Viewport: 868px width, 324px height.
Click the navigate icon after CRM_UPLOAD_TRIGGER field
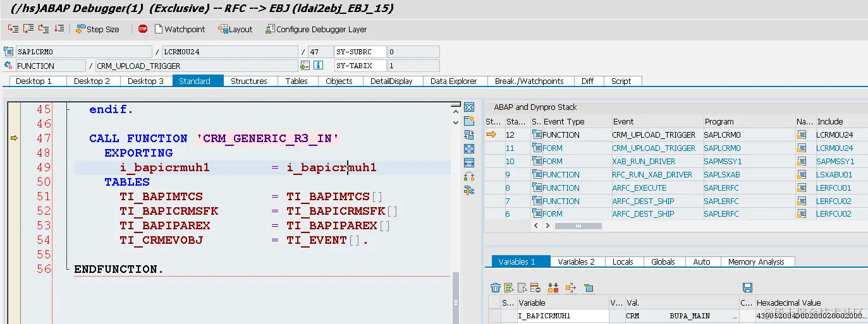pos(305,66)
